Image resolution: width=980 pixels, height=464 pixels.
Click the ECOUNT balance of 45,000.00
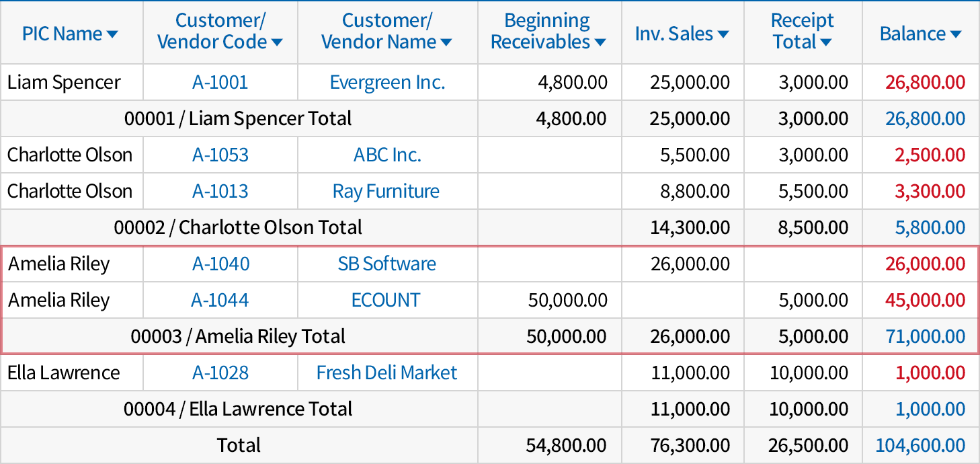[x=925, y=301]
